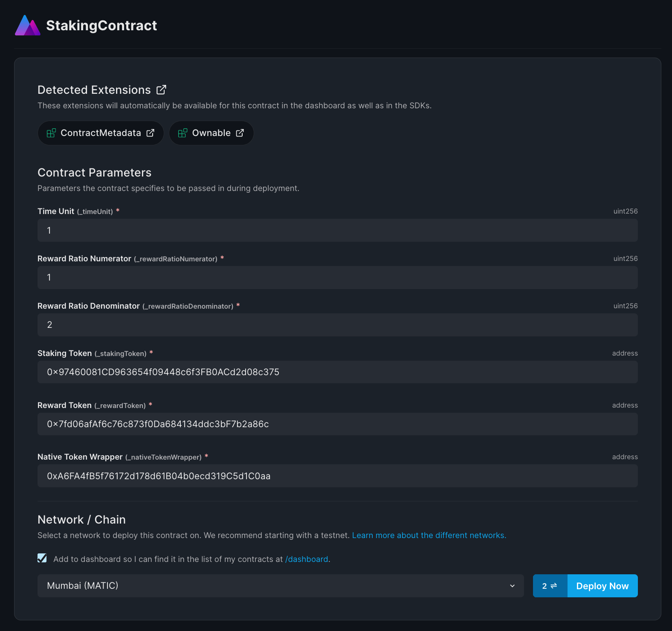The image size is (672, 631).
Task: Open ContractMetadata docs via its external link icon
Action: coord(150,133)
